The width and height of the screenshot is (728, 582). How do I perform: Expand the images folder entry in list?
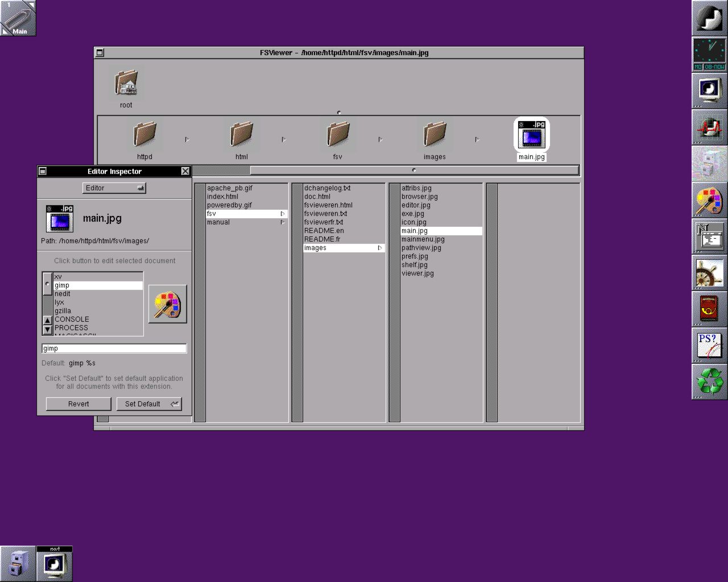tap(344, 248)
